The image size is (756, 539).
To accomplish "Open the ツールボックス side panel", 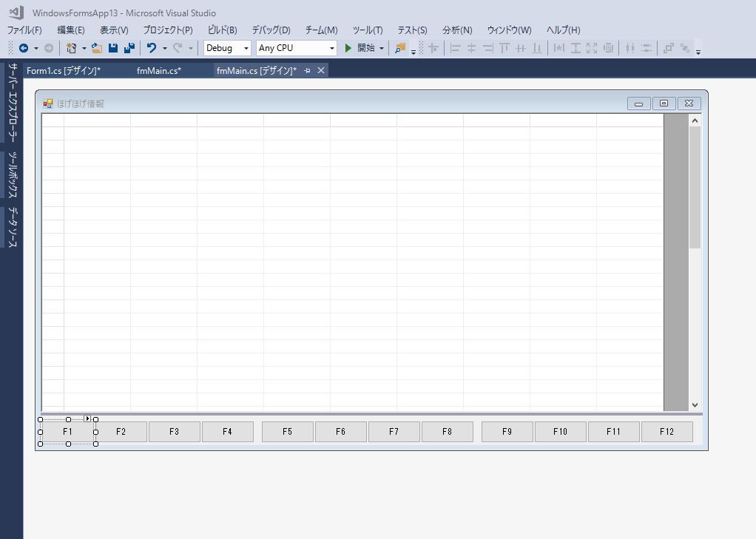I will click(13, 174).
